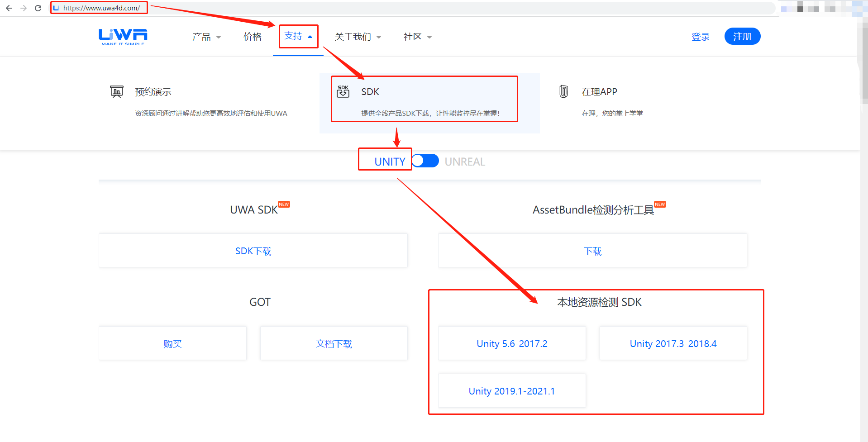The height and width of the screenshot is (442, 868).
Task: Expand the 社区 dropdown menu
Action: (417, 37)
